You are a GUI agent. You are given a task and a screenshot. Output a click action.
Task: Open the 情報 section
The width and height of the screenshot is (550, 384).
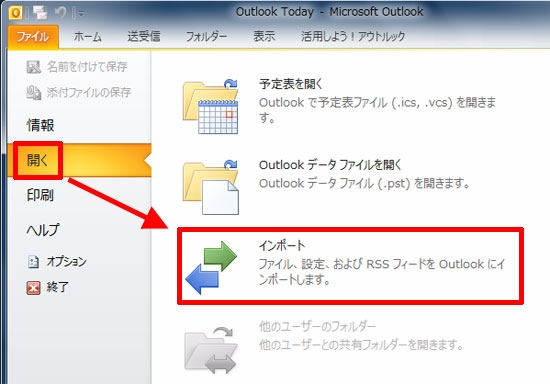41,125
